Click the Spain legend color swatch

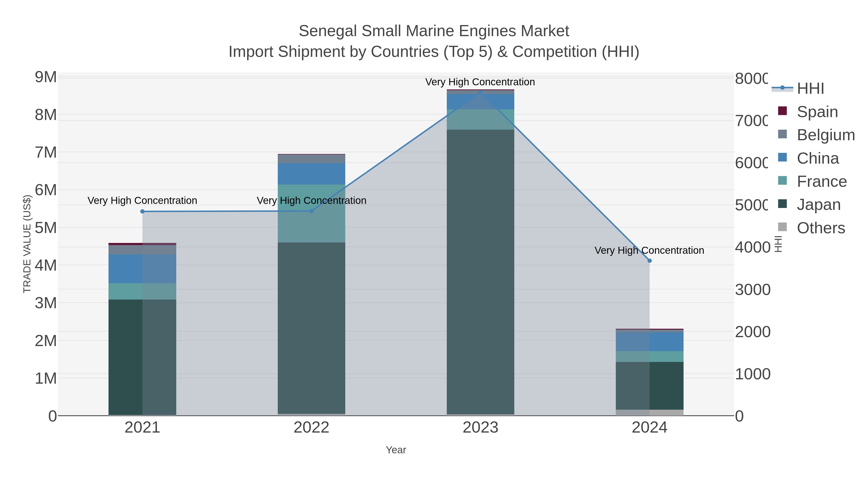coord(782,111)
